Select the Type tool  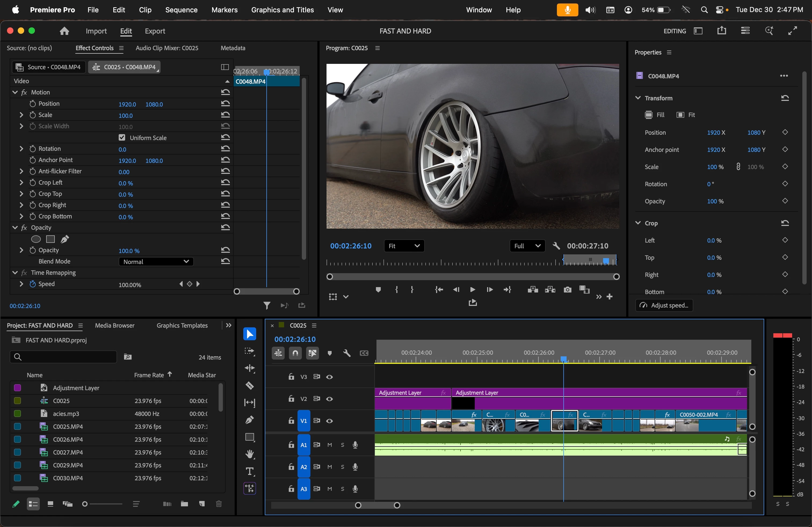[250, 471]
